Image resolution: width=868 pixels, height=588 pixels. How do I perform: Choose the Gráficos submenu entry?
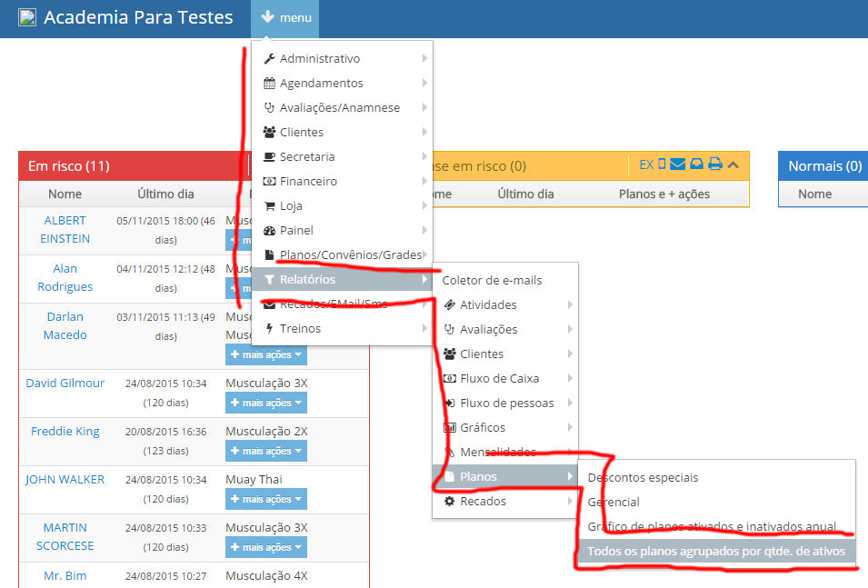[x=483, y=428]
